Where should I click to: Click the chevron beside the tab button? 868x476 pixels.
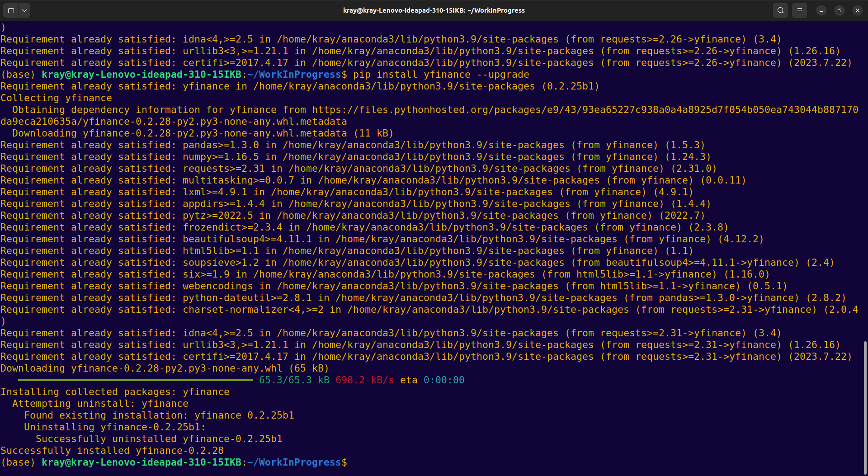24,10
